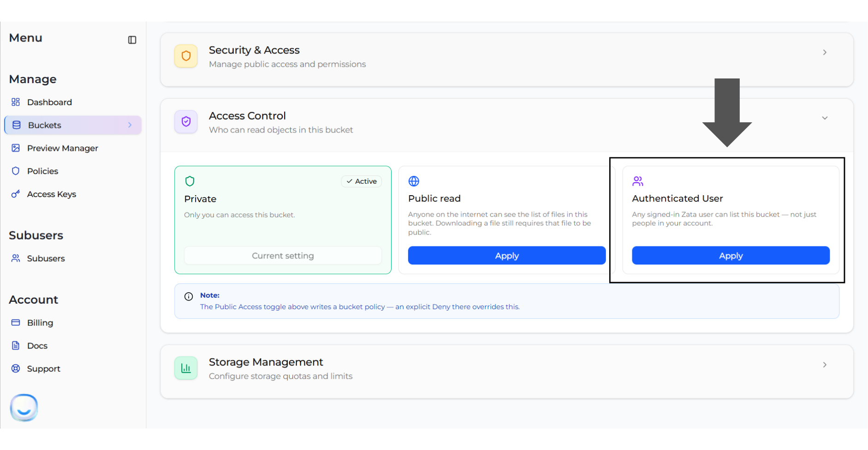
Task: Click the Buckets database icon
Action: 17,125
